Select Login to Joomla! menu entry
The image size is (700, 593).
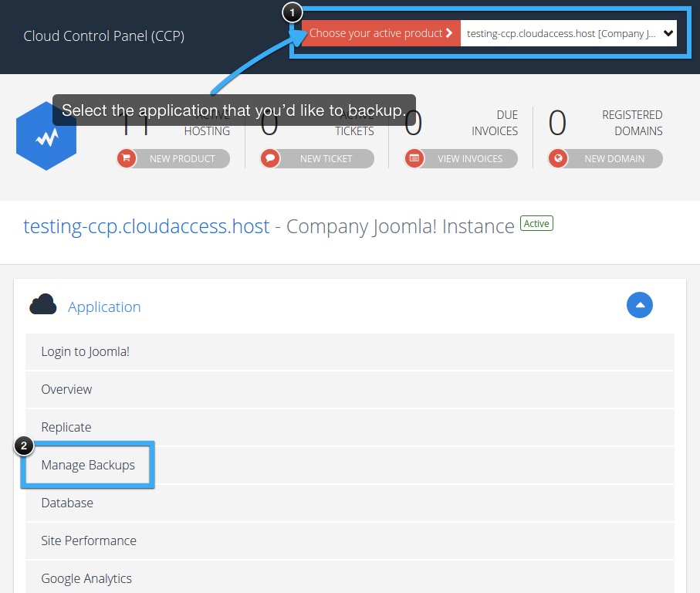[x=350, y=352]
